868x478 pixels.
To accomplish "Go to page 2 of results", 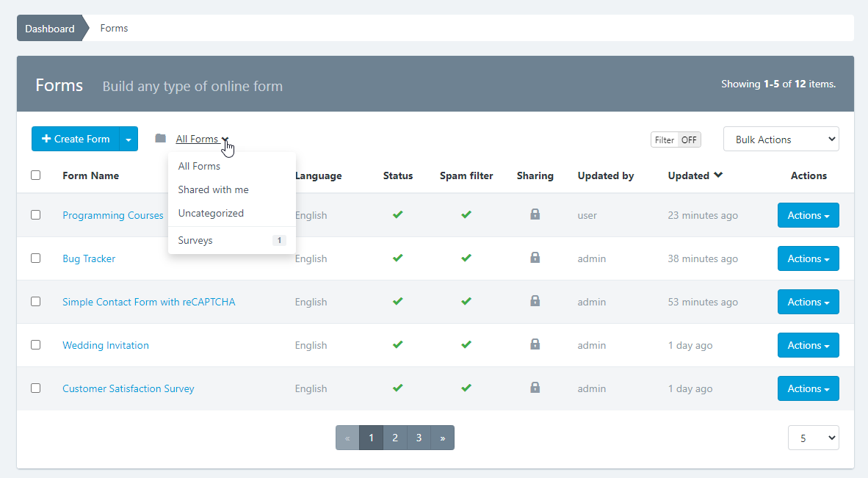I will [395, 438].
